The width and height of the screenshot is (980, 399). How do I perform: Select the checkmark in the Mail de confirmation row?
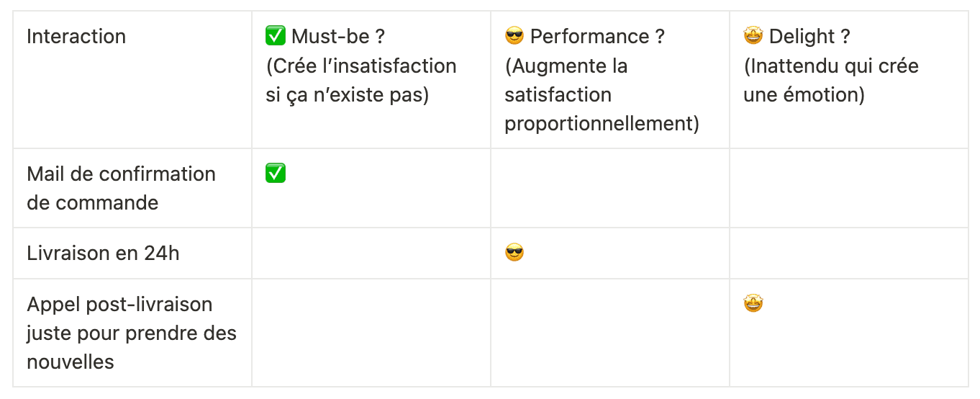(x=276, y=174)
